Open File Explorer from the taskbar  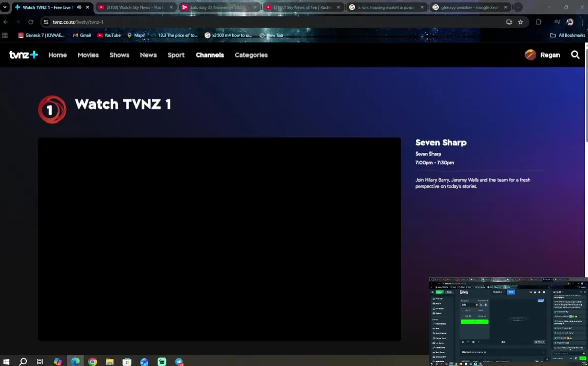point(110,362)
